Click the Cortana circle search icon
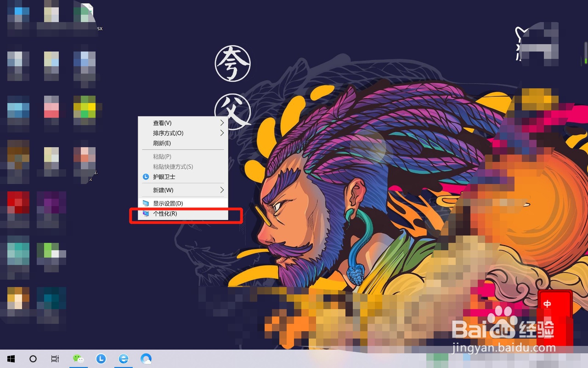This screenshot has width=588, height=368. 33,359
